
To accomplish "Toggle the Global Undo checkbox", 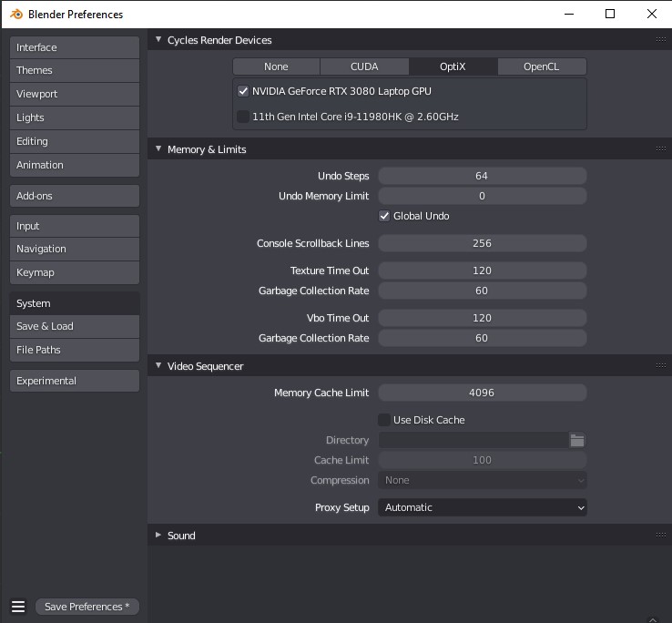I will (x=384, y=216).
